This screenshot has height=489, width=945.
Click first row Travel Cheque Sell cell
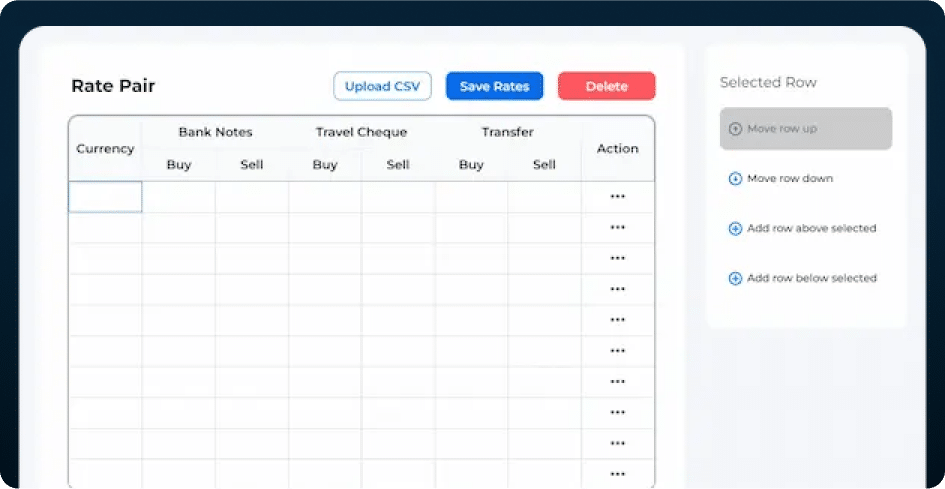[398, 197]
